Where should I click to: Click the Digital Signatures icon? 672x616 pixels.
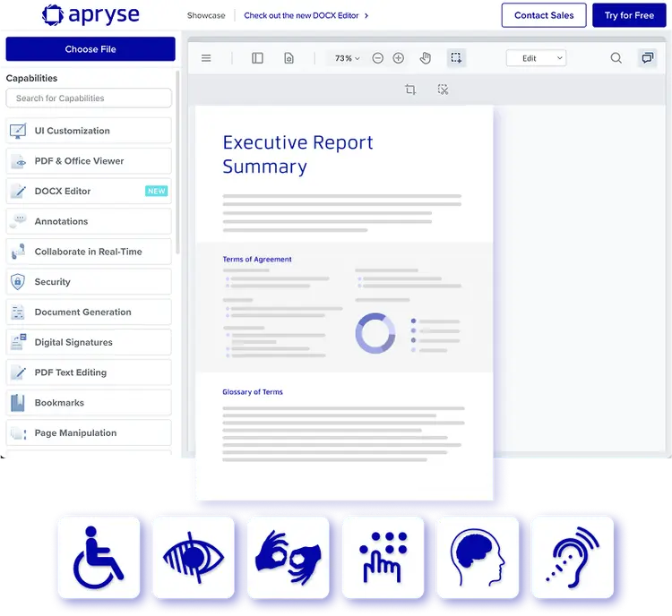pyautogui.click(x=19, y=342)
